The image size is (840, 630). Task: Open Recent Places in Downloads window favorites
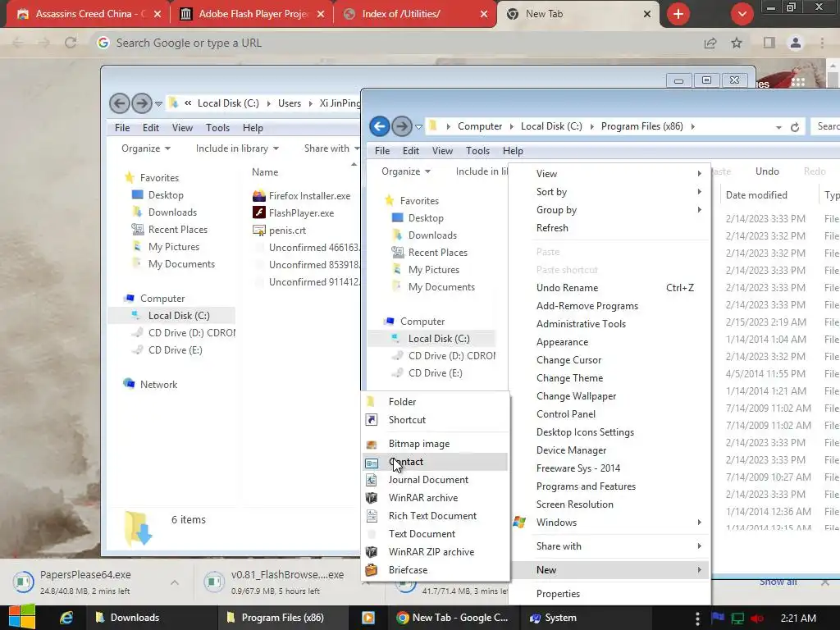[169, 230]
